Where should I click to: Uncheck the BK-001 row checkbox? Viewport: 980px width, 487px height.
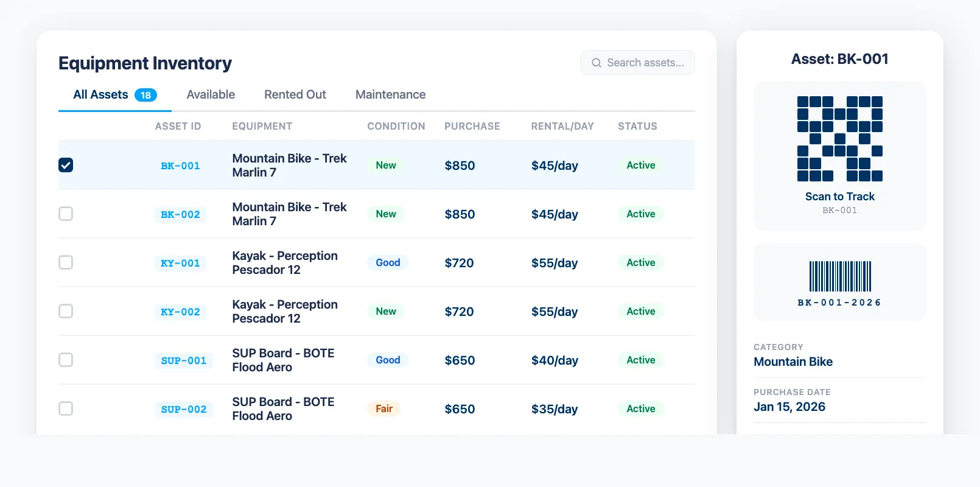pos(66,165)
